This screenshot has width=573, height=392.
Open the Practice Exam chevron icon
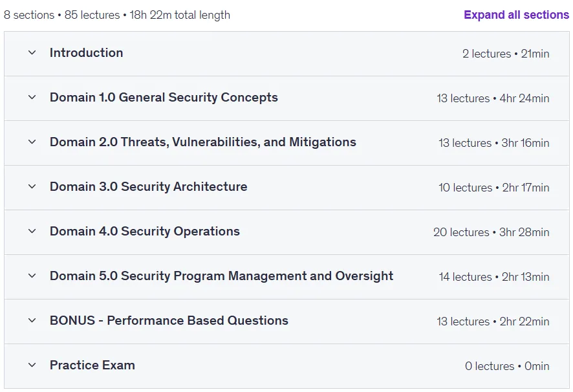tap(32, 365)
